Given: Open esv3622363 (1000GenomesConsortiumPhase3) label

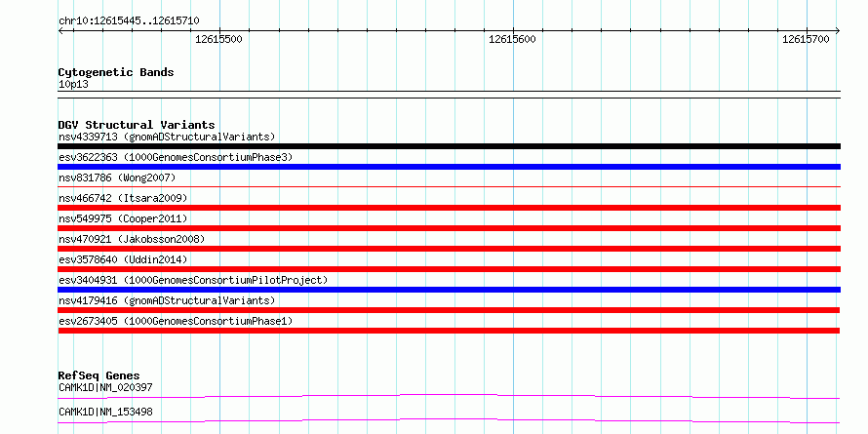Looking at the screenshot, I should point(176,157).
